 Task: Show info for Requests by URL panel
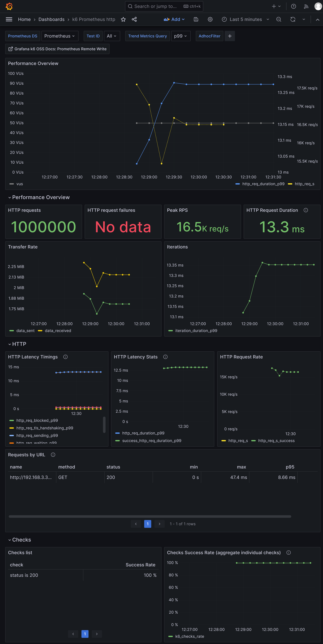click(x=53, y=455)
